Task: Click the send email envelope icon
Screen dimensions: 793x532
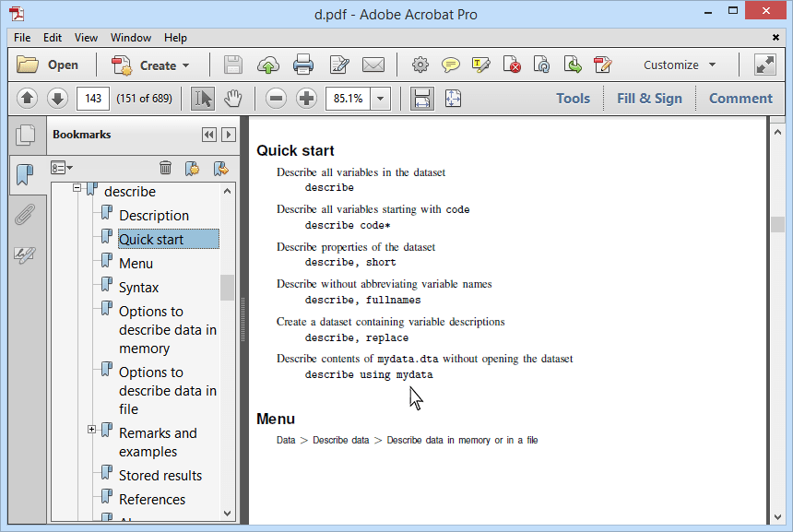Action: click(x=373, y=65)
